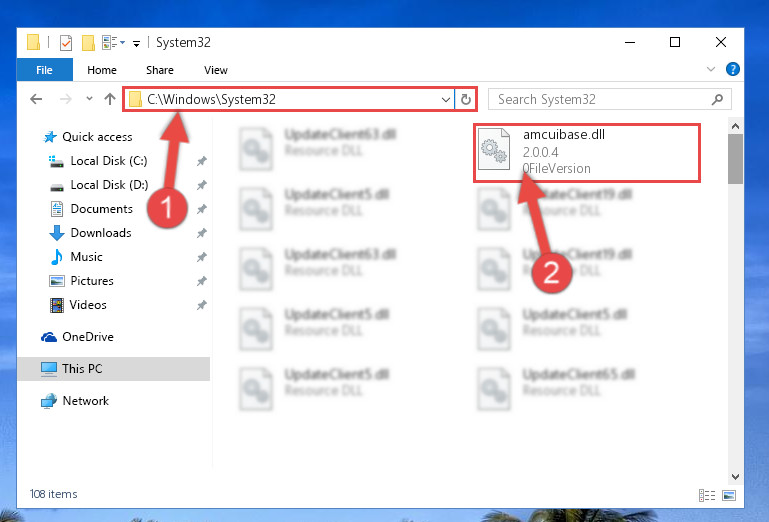Image resolution: width=769 pixels, height=522 pixels.
Task: Switch to the Share ribbon tab
Action: pyautogui.click(x=160, y=70)
